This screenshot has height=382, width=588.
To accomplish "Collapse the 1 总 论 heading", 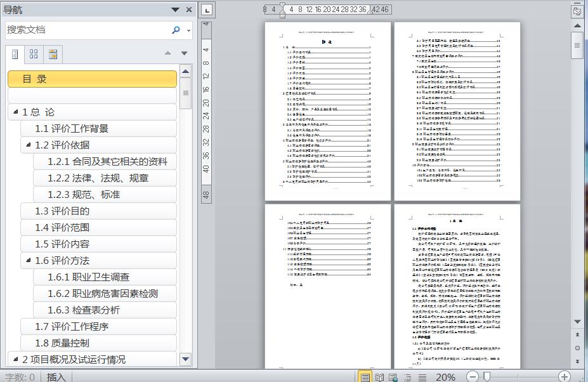I will coord(15,112).
